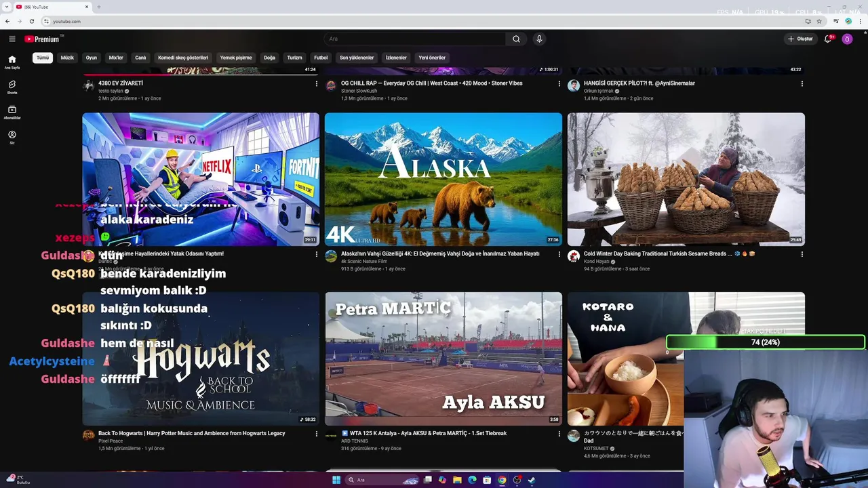Click the search magnifier button
This screenshot has width=868, height=488.
coord(516,39)
